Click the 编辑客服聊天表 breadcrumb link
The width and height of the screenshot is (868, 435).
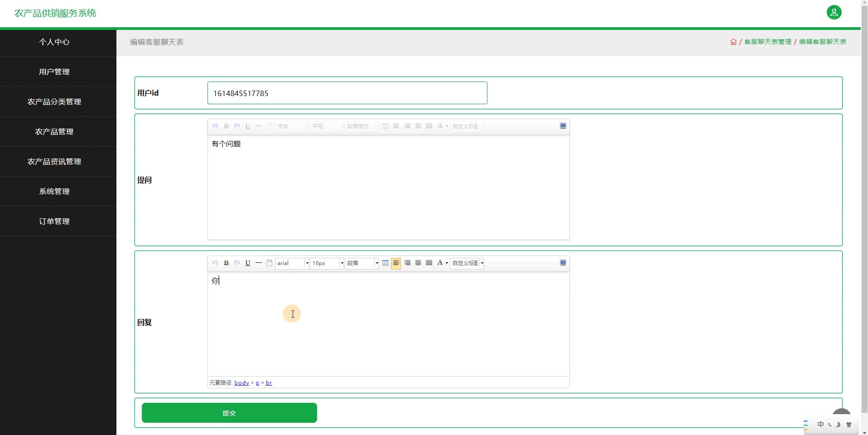tap(823, 42)
